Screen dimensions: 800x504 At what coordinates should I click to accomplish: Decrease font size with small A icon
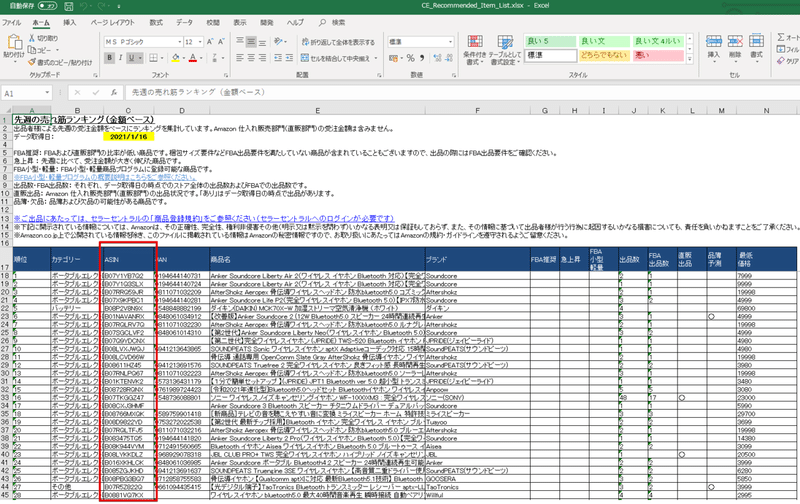[x=221, y=42]
